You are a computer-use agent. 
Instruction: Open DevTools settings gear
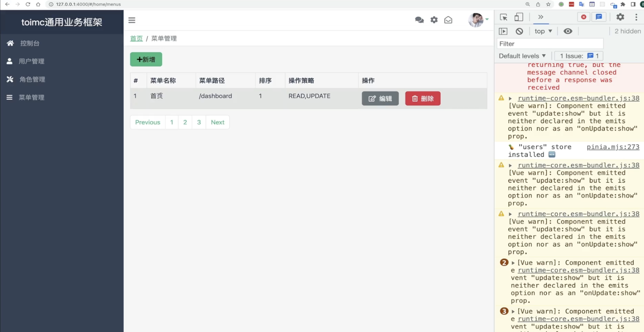click(x=620, y=17)
